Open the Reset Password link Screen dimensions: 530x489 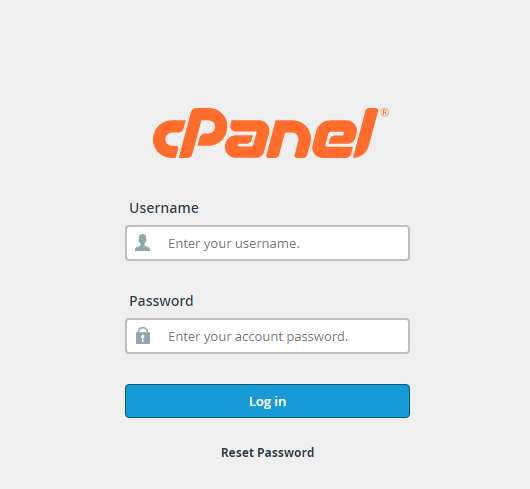(267, 453)
